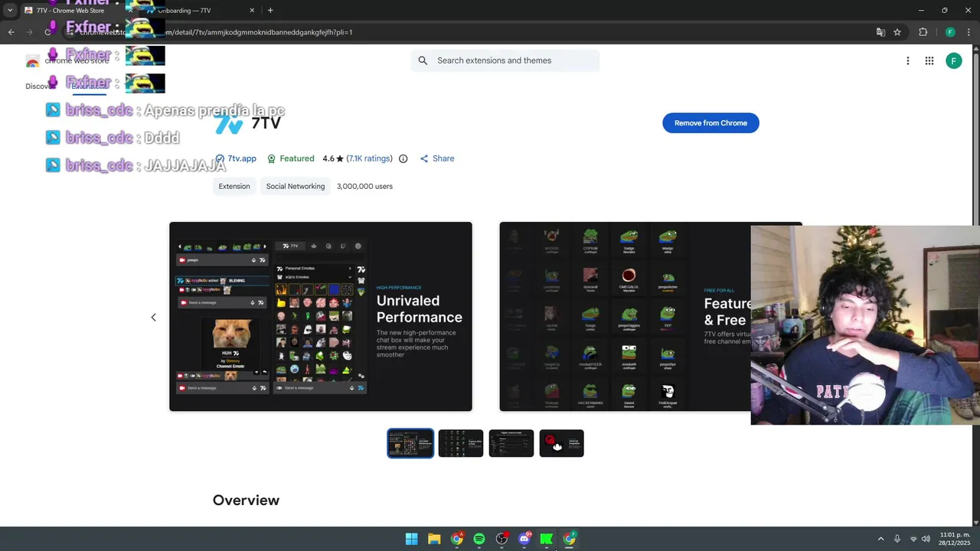Viewport: 980px width, 551px height.
Task: Open the 7tv.app publisher link
Action: coord(242,158)
